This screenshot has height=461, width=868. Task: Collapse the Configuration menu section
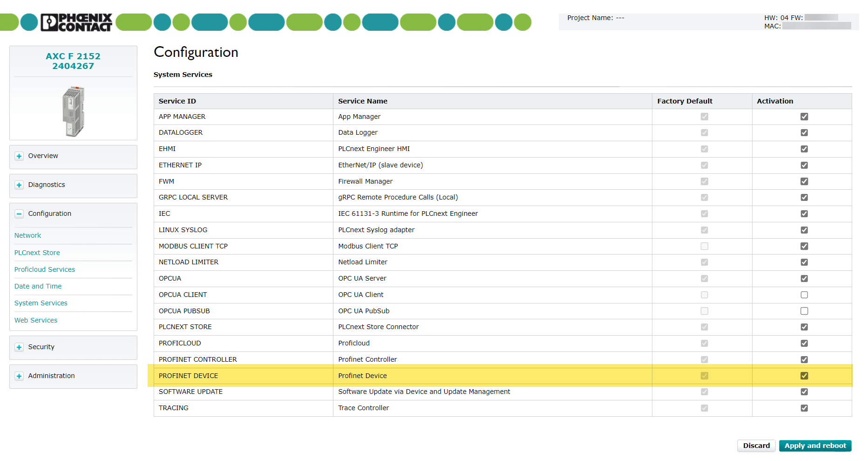(x=19, y=214)
